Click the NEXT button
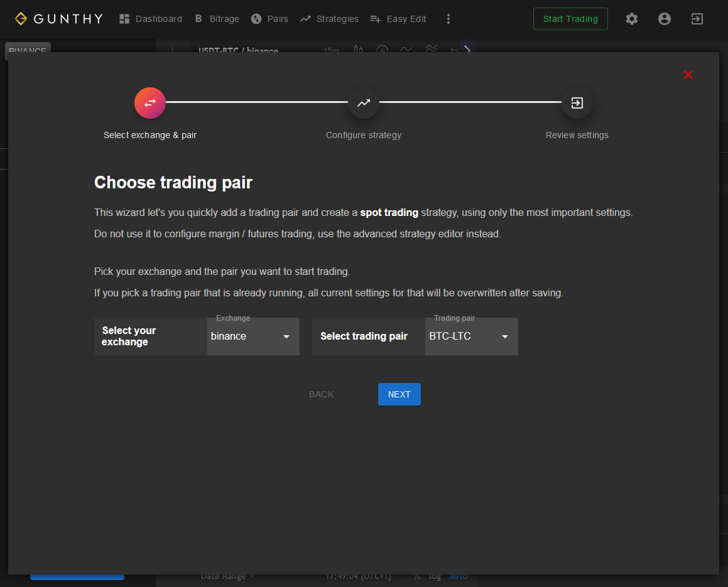The image size is (728, 587). coord(399,394)
